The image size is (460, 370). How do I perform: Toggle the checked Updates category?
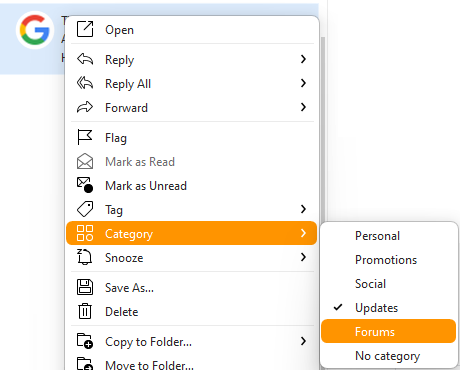[x=389, y=308]
